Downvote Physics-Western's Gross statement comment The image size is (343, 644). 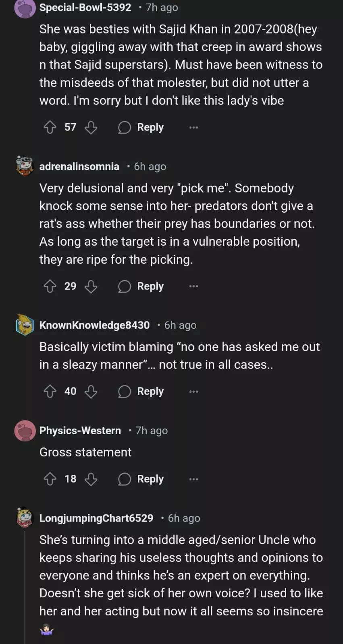[x=91, y=479]
